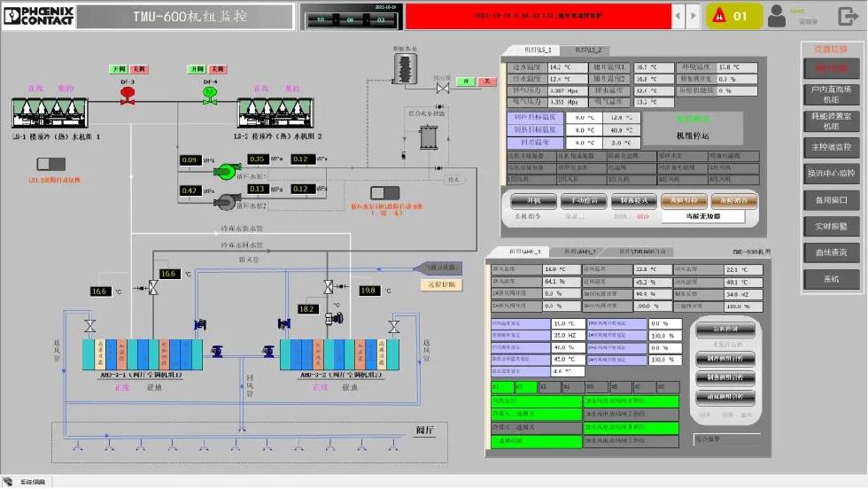
Task: Open the AHU-3-1 air handling unit graphic
Action: [143, 354]
